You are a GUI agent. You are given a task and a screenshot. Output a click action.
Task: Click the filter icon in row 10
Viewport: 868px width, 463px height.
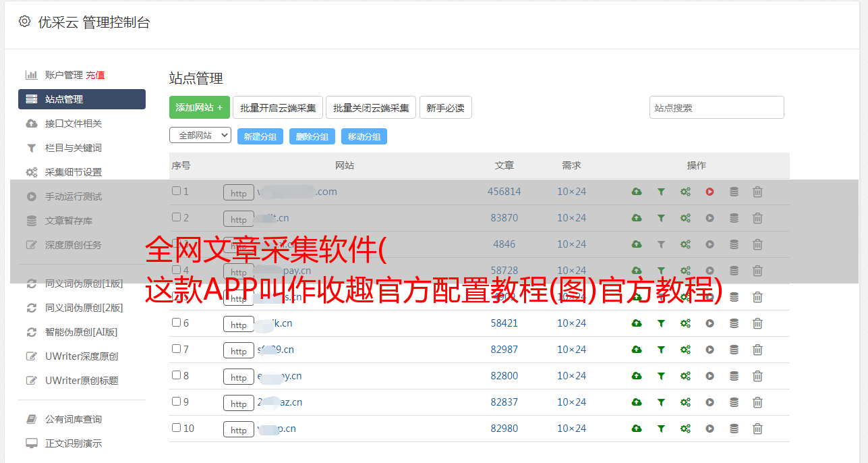coord(661,429)
